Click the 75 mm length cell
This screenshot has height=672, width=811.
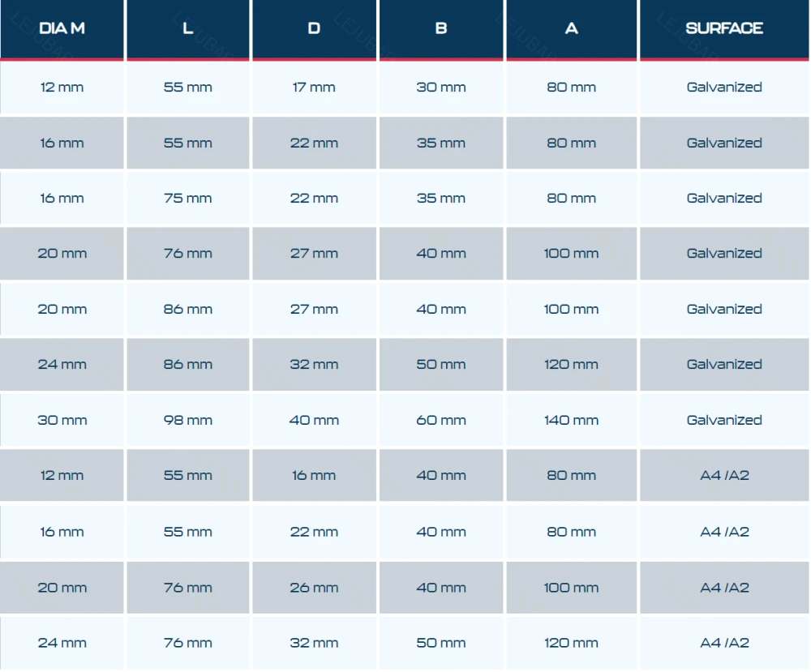pos(188,199)
